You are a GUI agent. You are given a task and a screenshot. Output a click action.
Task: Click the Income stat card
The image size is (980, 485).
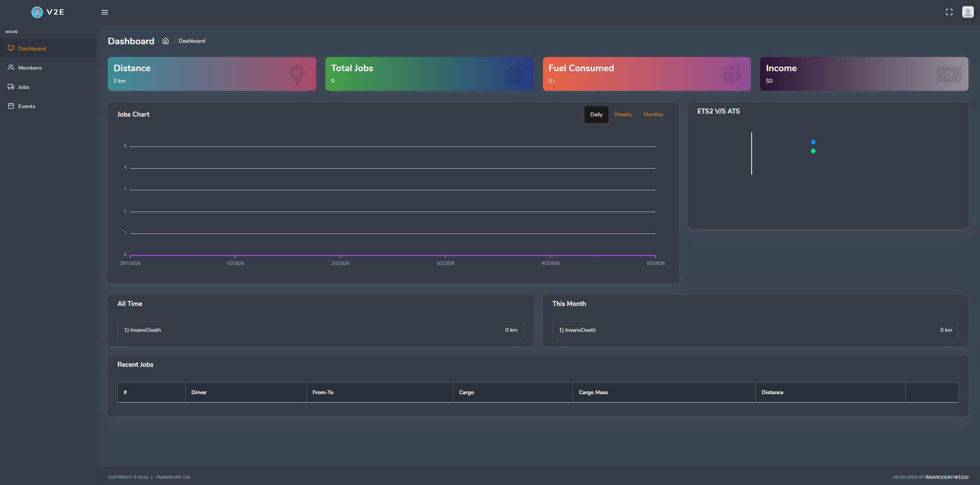coord(864,74)
